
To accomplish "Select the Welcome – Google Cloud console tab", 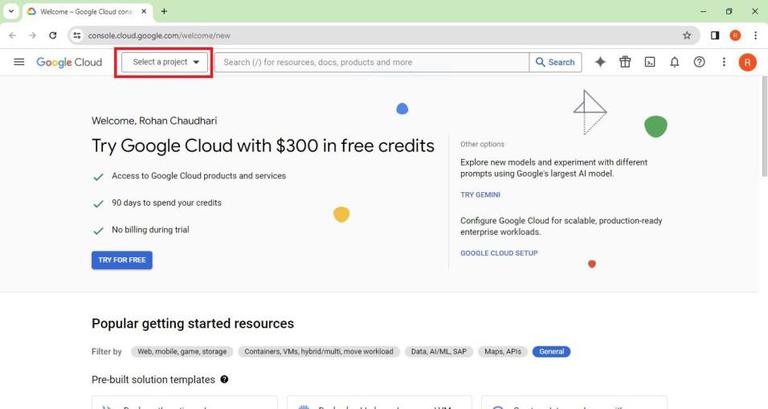I will tap(86, 11).
